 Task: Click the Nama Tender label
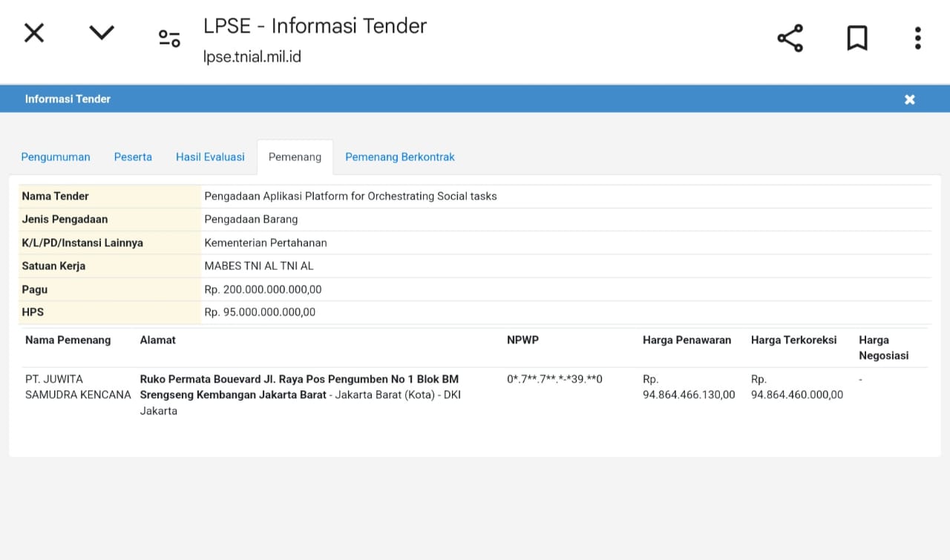(56, 197)
